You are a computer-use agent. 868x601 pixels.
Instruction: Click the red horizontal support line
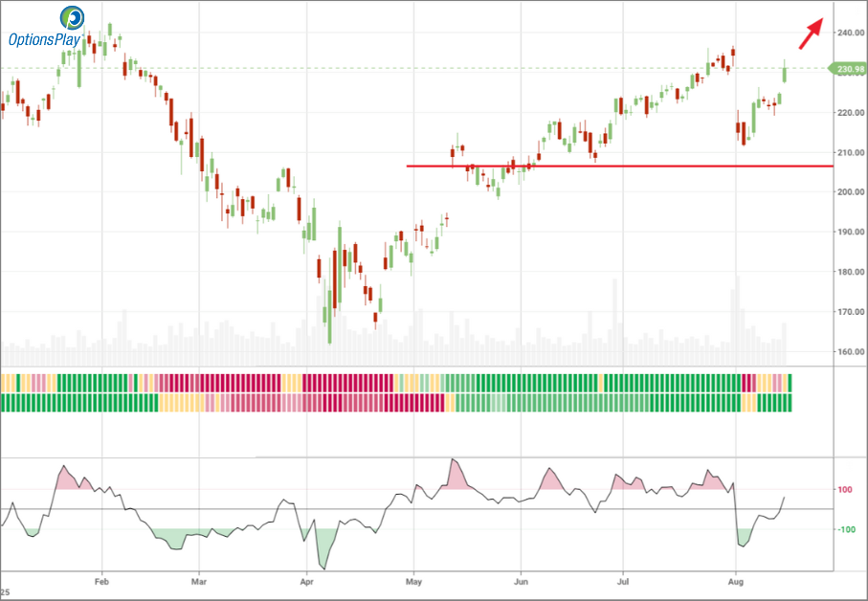(x=620, y=166)
